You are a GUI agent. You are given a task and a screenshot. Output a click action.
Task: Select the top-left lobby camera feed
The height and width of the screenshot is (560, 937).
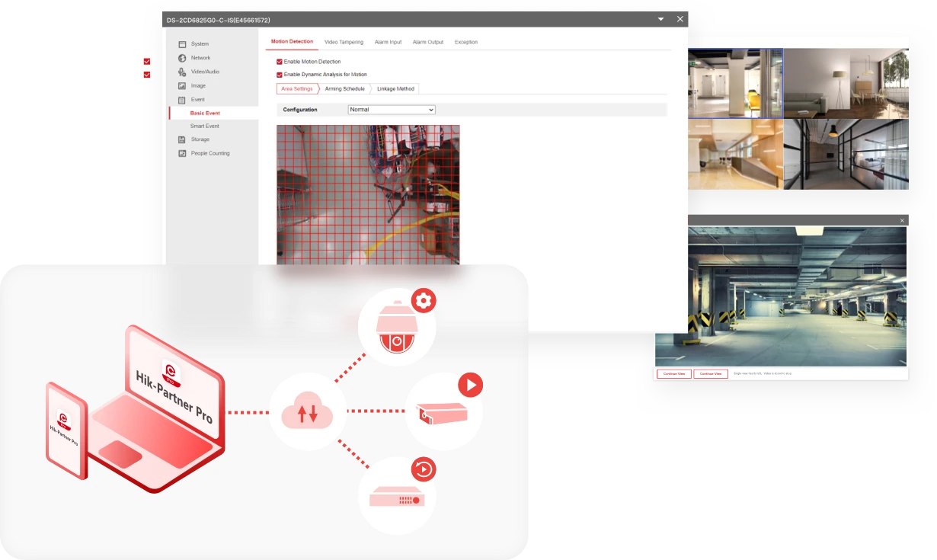pyautogui.click(x=734, y=83)
